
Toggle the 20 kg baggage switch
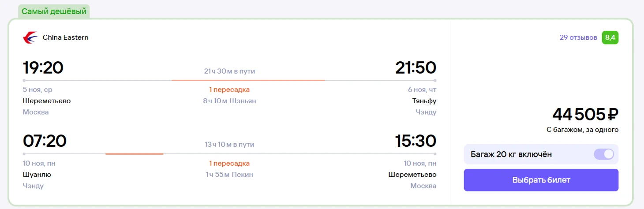[604, 154]
